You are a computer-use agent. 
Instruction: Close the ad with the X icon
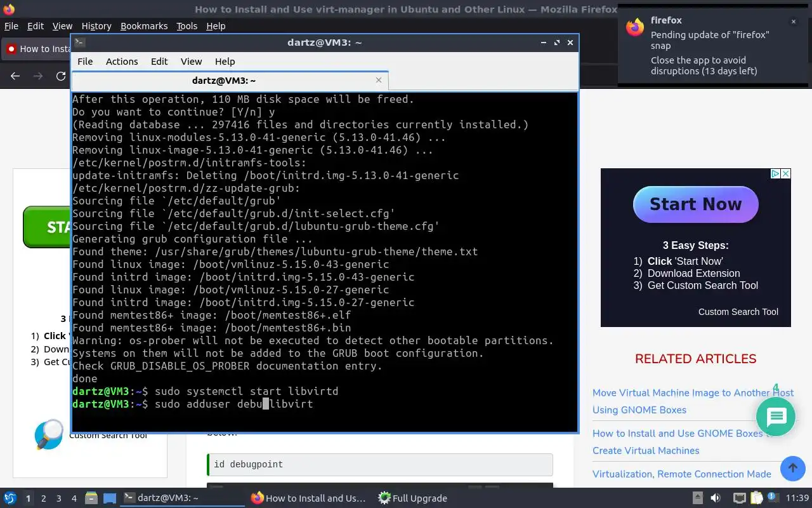(x=785, y=174)
